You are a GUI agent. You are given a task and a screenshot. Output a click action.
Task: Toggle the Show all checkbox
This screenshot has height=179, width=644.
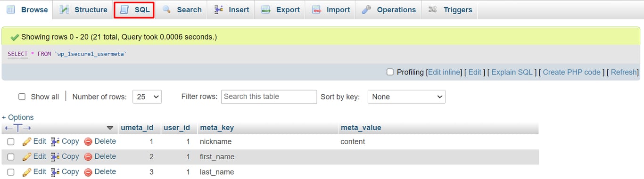pos(22,97)
